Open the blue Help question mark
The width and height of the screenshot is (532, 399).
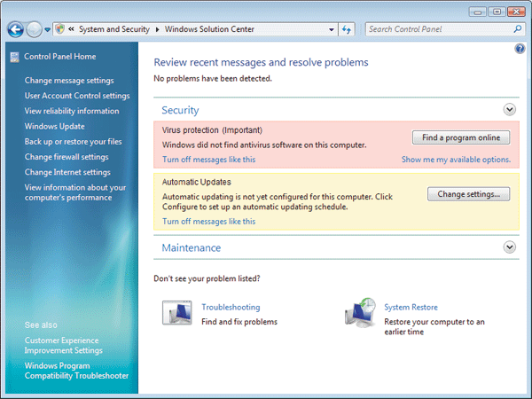pos(520,49)
